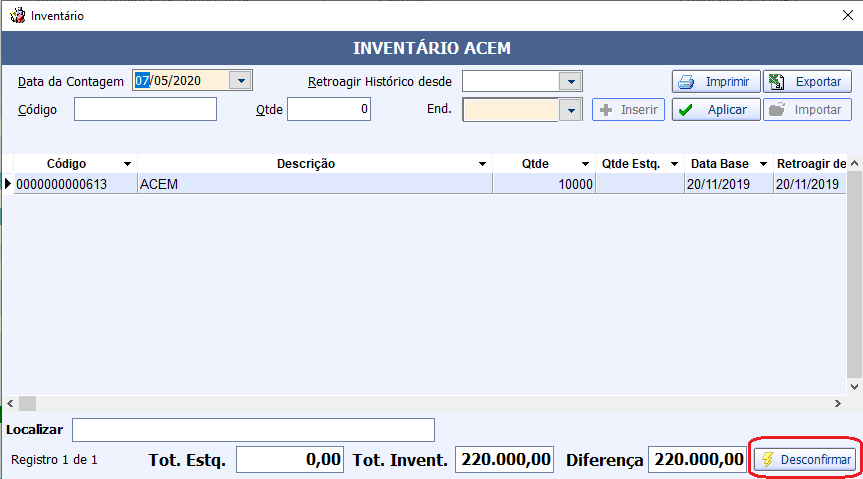
Task: Open the Descrição column filter arrow
Action: pos(482,163)
